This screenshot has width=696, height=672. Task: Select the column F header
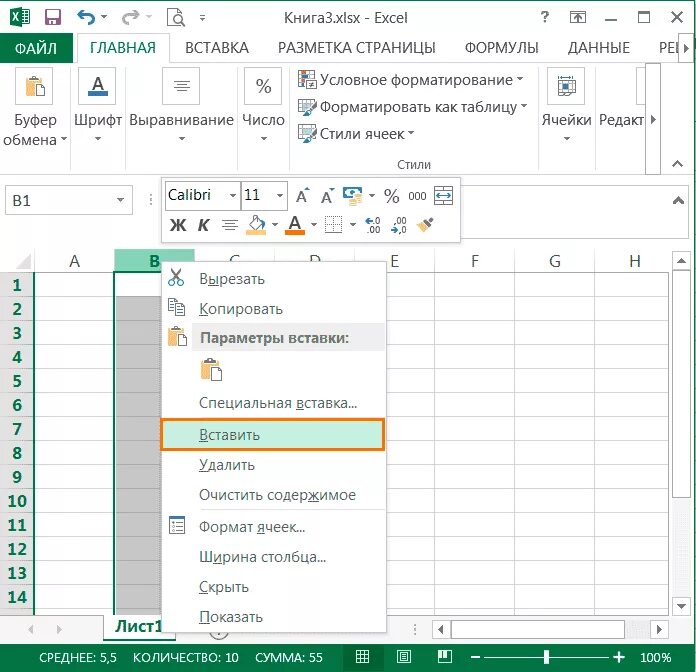click(475, 261)
